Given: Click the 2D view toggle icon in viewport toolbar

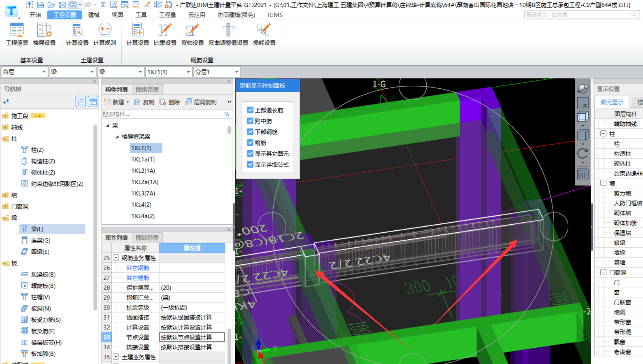Looking at the screenshot, I should click(583, 103).
